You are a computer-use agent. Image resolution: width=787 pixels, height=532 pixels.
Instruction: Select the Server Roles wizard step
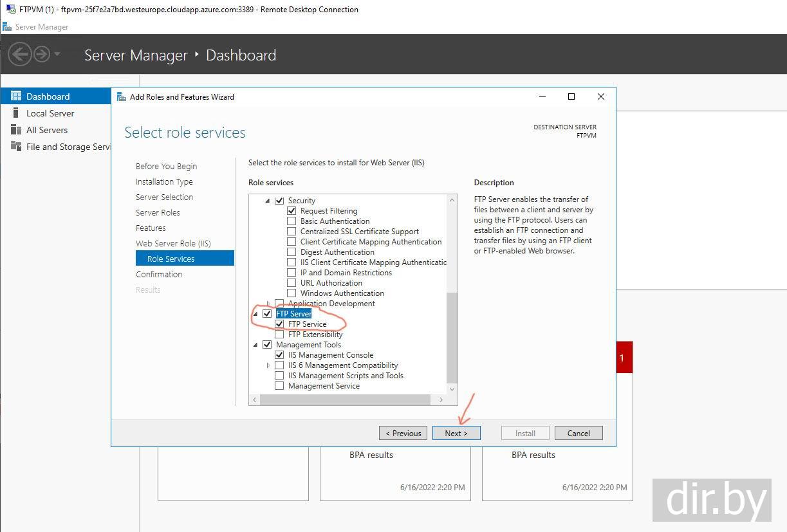(x=158, y=212)
